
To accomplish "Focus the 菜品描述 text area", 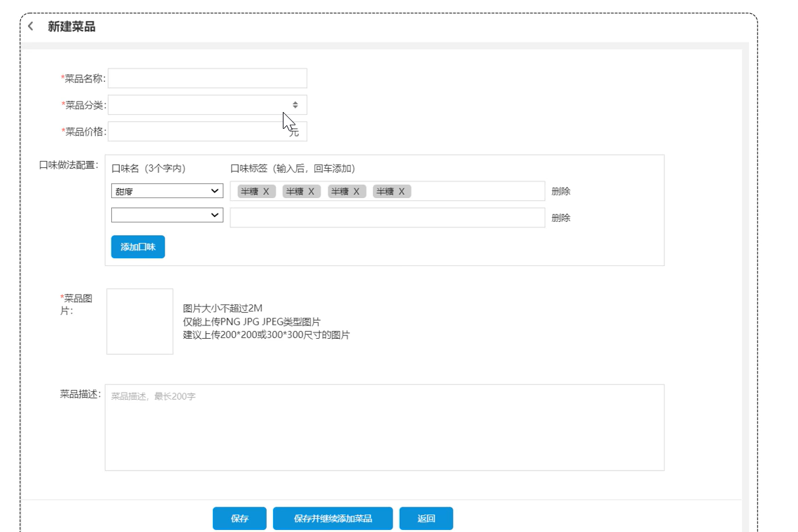I will pyautogui.click(x=384, y=427).
